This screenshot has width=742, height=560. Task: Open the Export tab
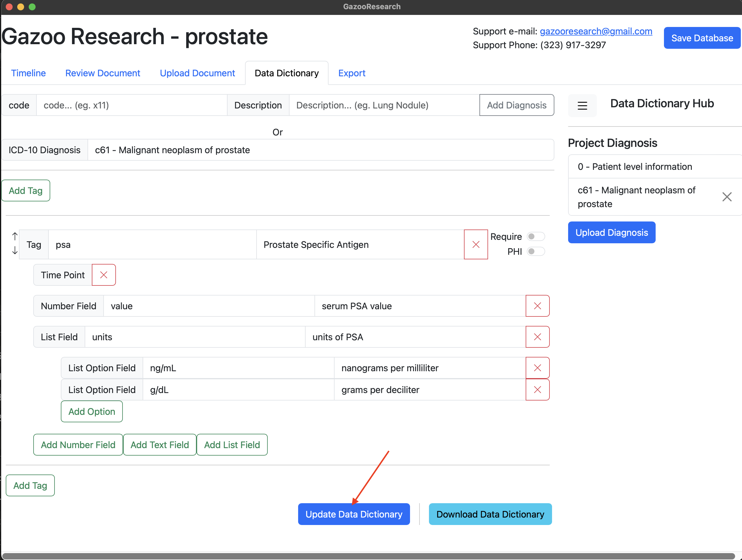pyautogui.click(x=351, y=73)
